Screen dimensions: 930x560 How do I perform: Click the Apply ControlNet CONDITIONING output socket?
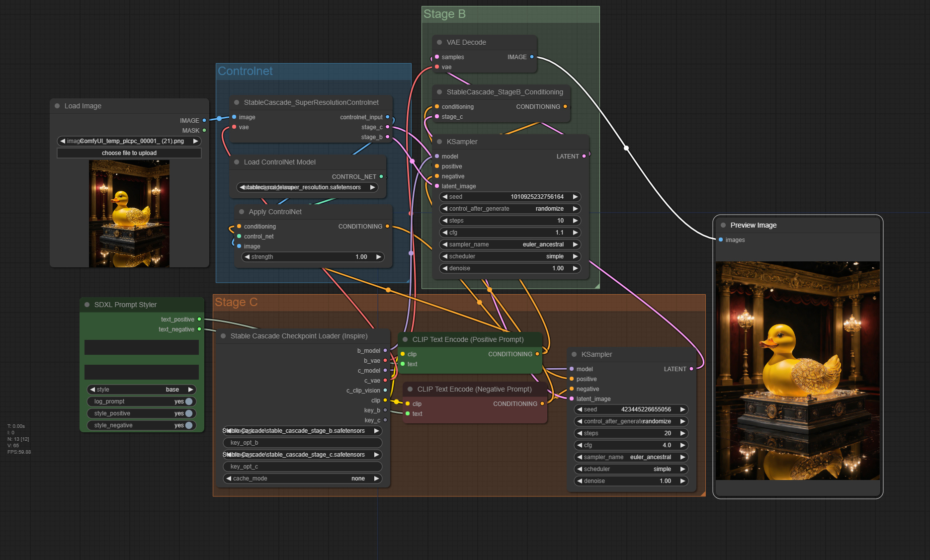(x=388, y=226)
